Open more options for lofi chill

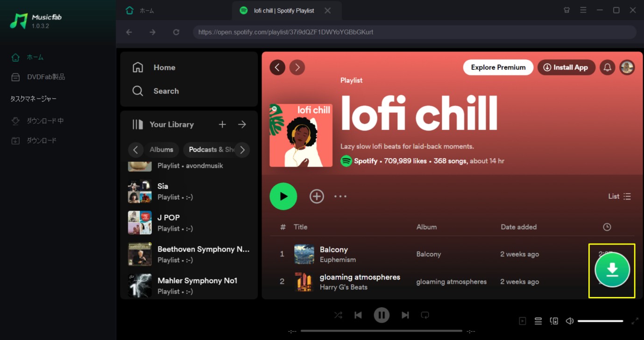pos(340,196)
